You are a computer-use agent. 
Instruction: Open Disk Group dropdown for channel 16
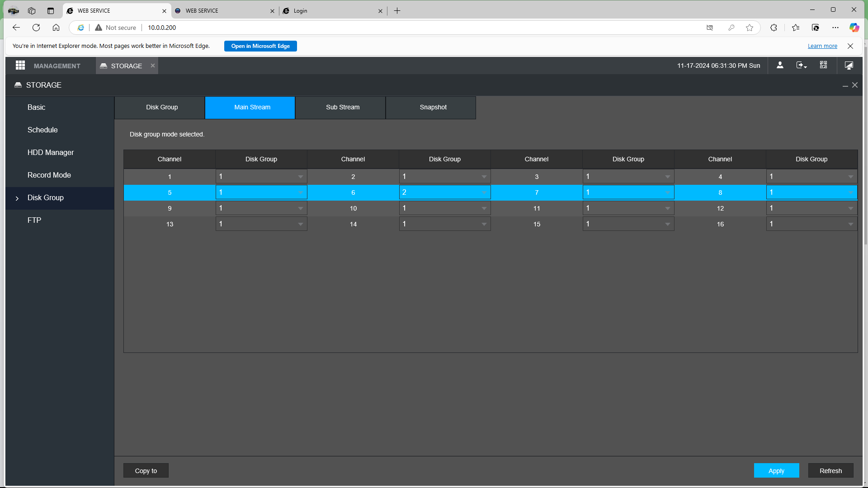811,224
